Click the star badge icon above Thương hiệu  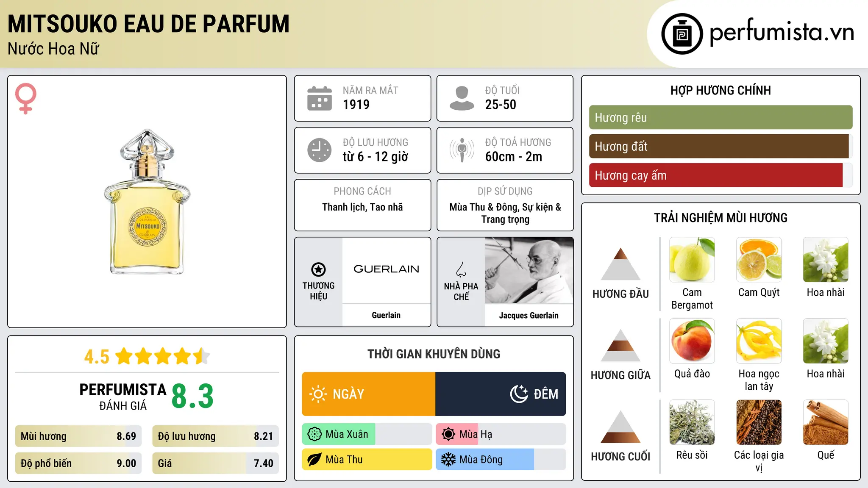click(318, 269)
